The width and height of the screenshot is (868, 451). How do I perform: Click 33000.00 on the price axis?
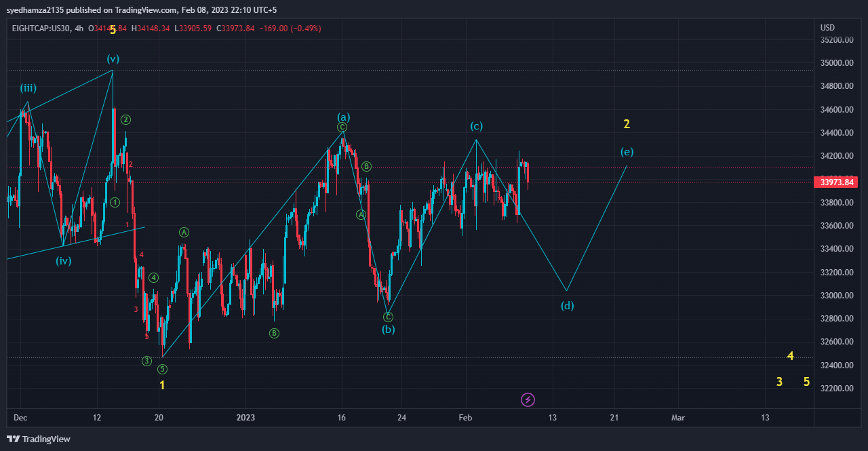(836, 296)
